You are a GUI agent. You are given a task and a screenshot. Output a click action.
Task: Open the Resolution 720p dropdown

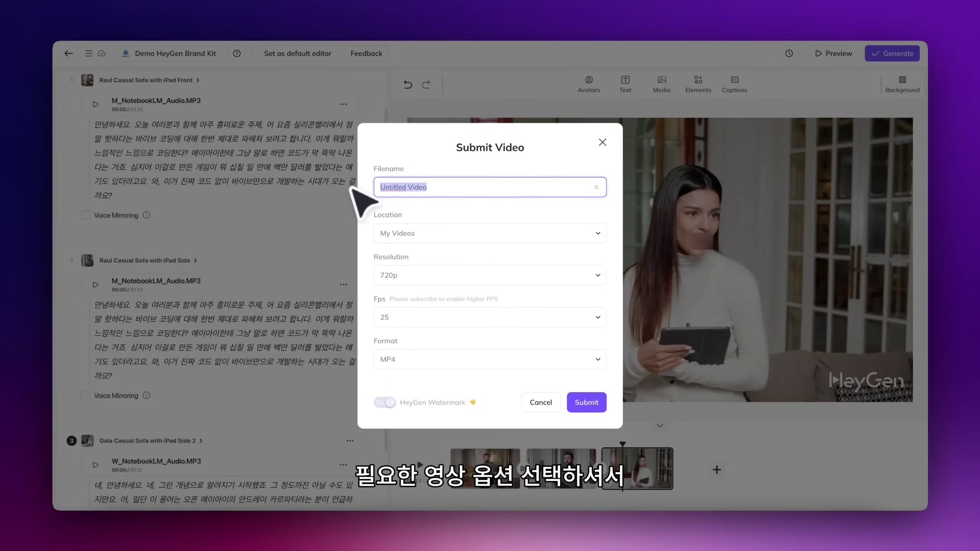pyautogui.click(x=490, y=275)
